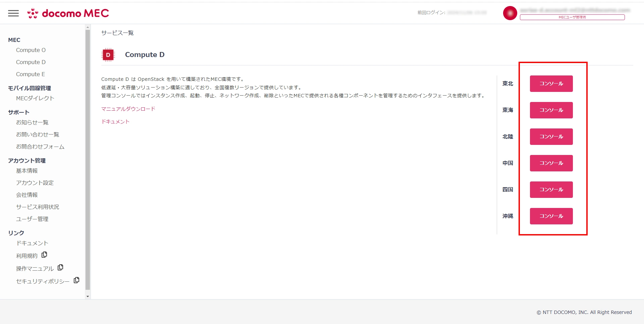Open ユーザー管理 in the sidebar
The height and width of the screenshot is (324, 644).
32,219
